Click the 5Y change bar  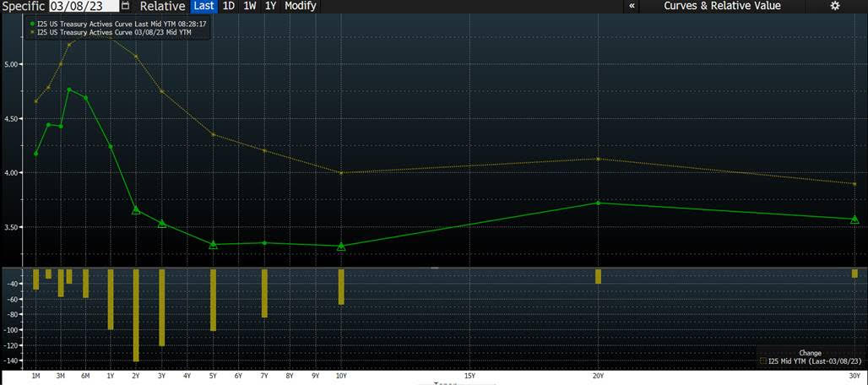pos(213,300)
